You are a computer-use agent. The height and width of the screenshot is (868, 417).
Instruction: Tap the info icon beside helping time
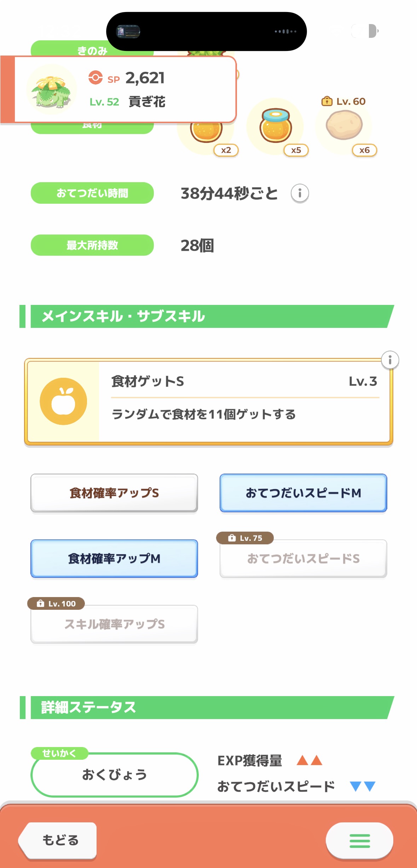(300, 193)
